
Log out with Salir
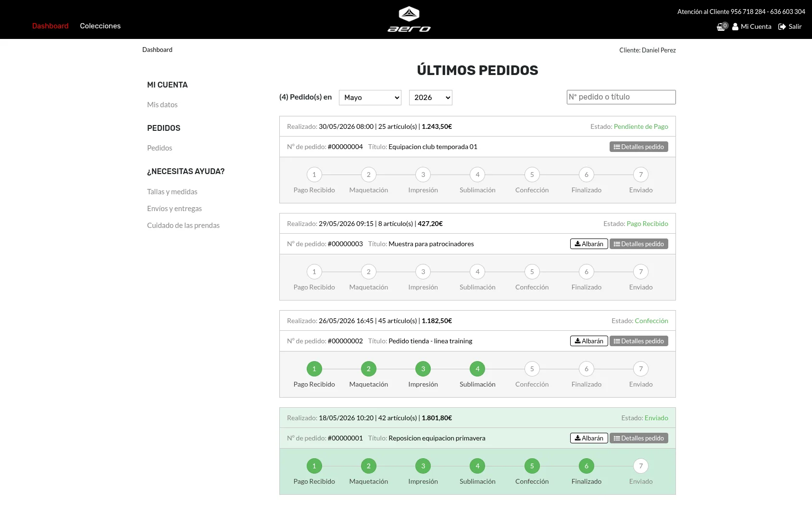(x=790, y=26)
